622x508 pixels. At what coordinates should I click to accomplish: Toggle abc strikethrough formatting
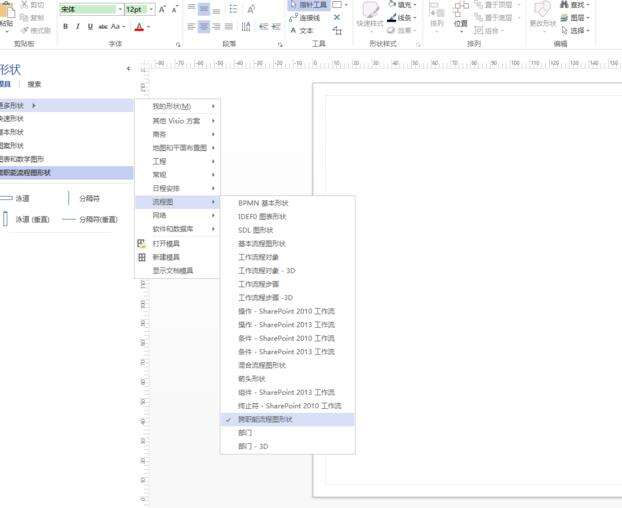(x=103, y=27)
